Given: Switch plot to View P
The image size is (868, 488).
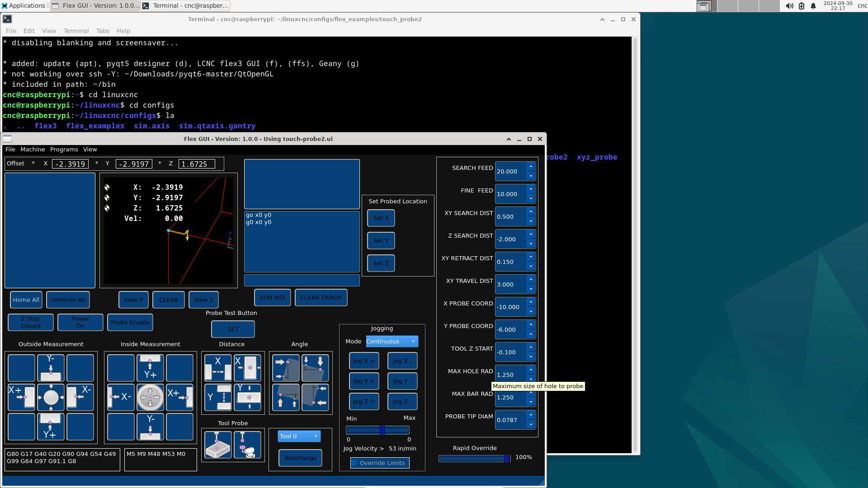Looking at the screenshot, I should pyautogui.click(x=133, y=300).
